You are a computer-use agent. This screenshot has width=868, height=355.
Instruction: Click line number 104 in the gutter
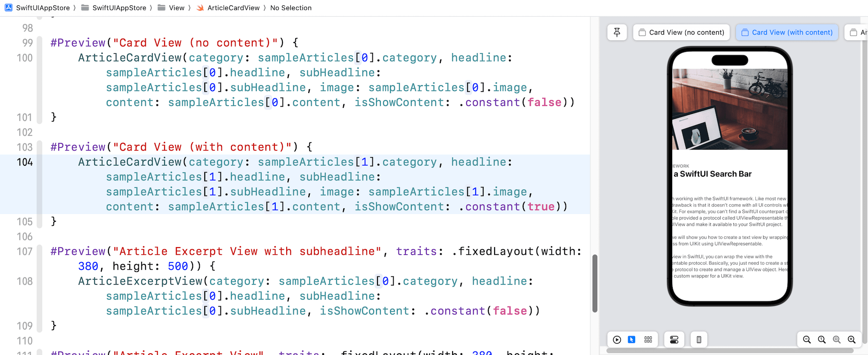point(25,162)
